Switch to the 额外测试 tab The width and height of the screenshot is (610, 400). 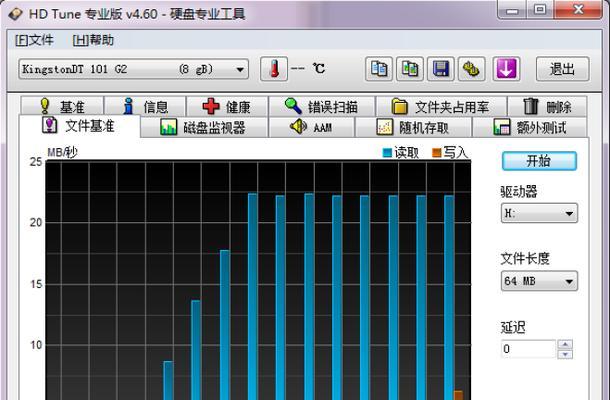point(529,127)
